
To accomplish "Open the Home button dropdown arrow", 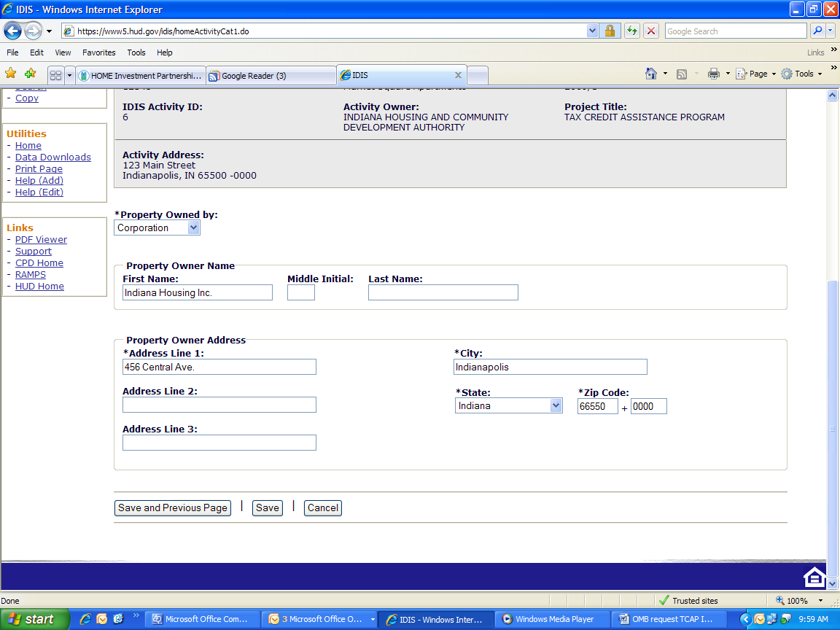I will (x=665, y=74).
